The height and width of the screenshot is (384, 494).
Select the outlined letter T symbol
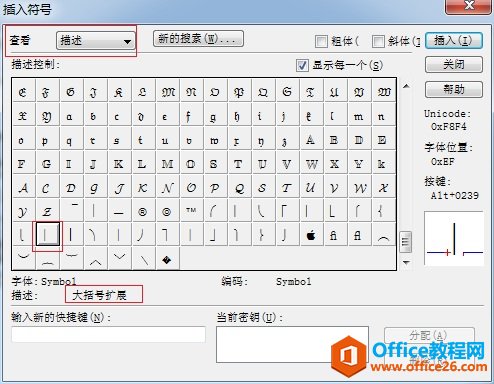coord(238,164)
